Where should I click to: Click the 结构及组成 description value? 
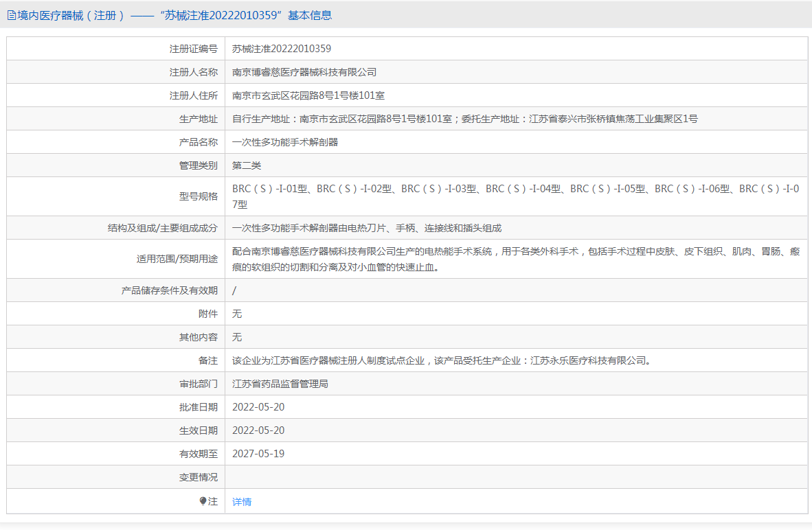click(367, 228)
